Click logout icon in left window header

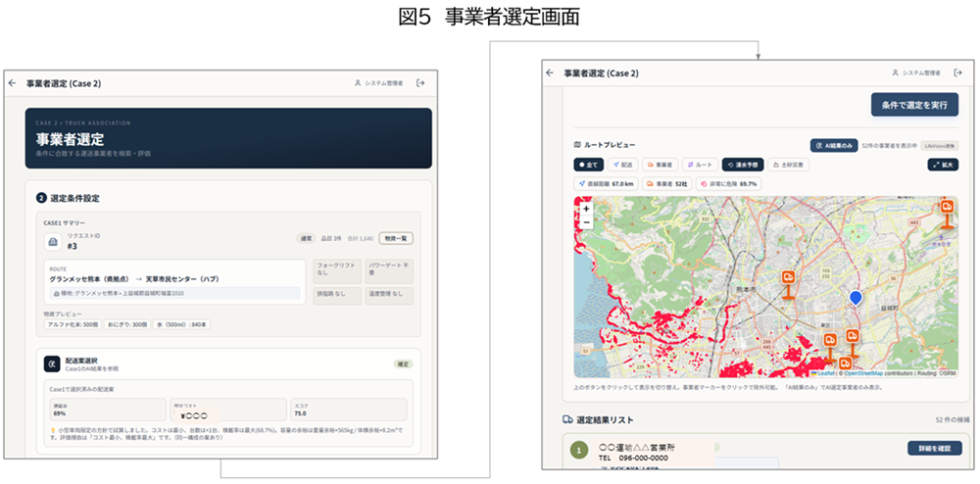tap(420, 83)
